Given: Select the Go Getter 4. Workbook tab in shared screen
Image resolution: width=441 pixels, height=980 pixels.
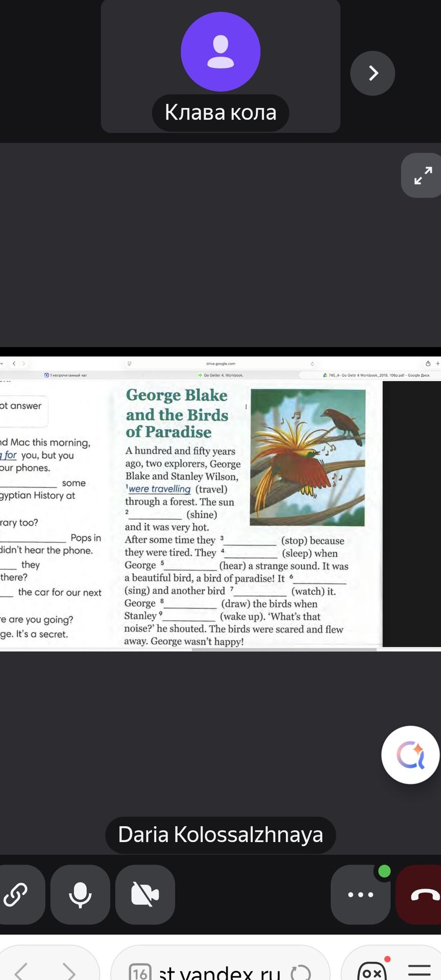Looking at the screenshot, I should click(221, 375).
